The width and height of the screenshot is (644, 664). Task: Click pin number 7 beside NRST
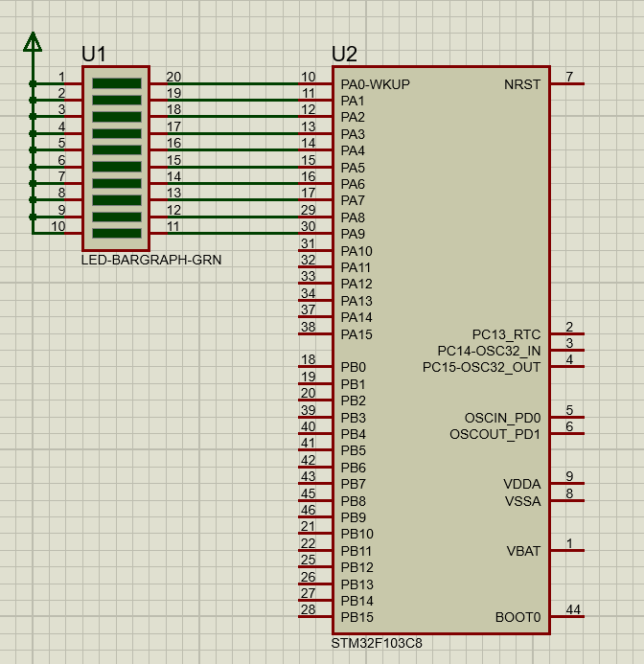(569, 77)
